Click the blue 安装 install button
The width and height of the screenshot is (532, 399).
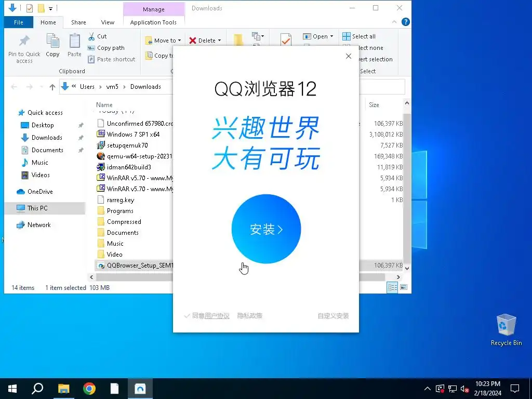266,229
